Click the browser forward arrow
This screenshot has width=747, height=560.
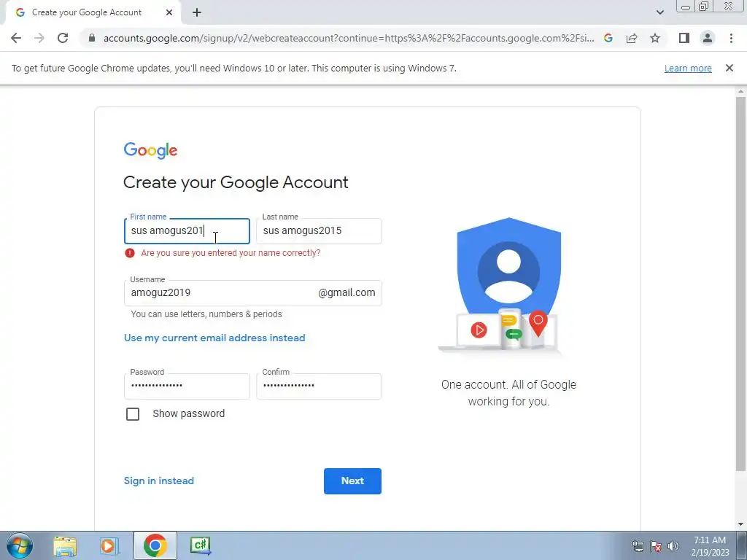39,38
